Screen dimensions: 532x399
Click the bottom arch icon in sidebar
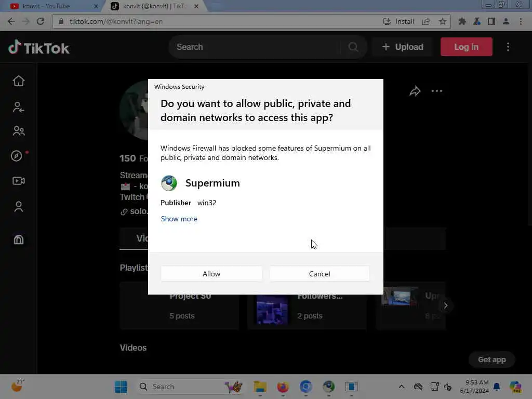(x=19, y=240)
